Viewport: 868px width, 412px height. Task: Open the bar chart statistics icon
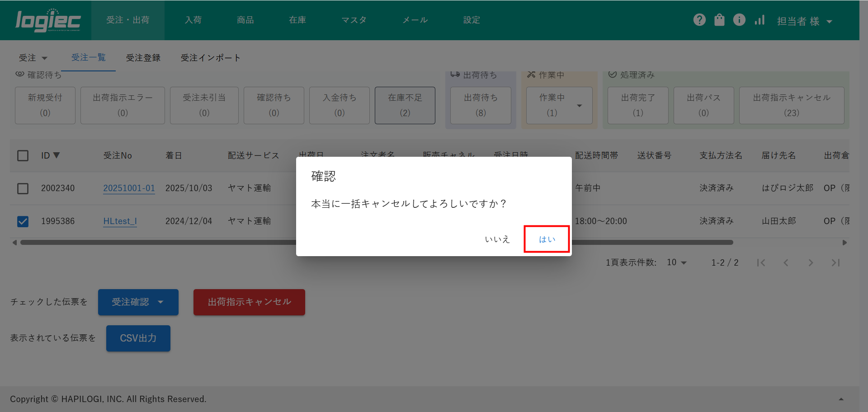759,20
